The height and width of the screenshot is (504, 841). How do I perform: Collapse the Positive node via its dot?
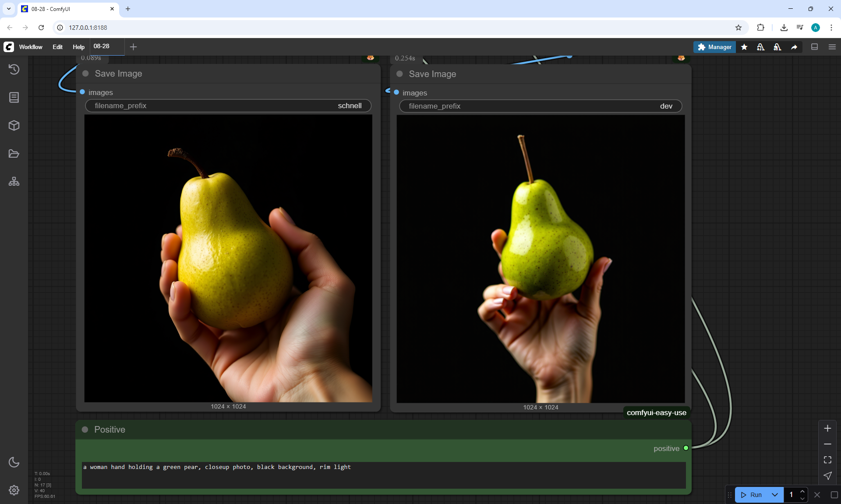[x=85, y=430]
